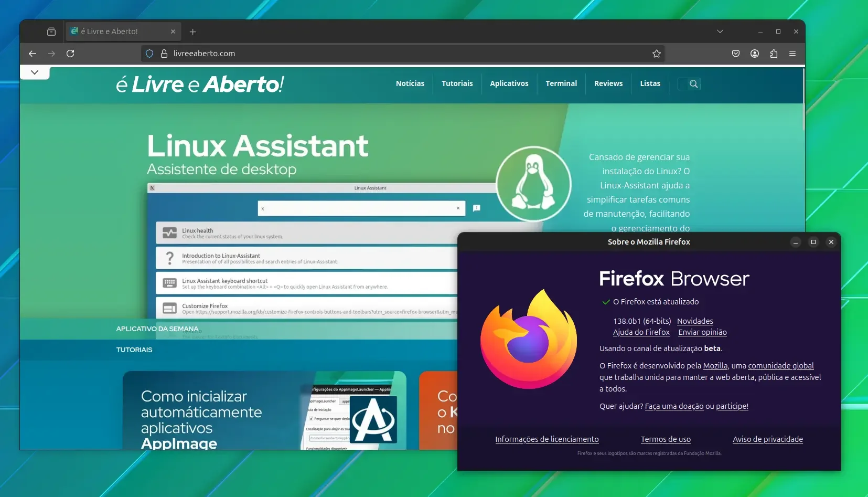This screenshot has width=868, height=497.
Task: Open the AppImage tutorial card
Action: pyautogui.click(x=264, y=410)
